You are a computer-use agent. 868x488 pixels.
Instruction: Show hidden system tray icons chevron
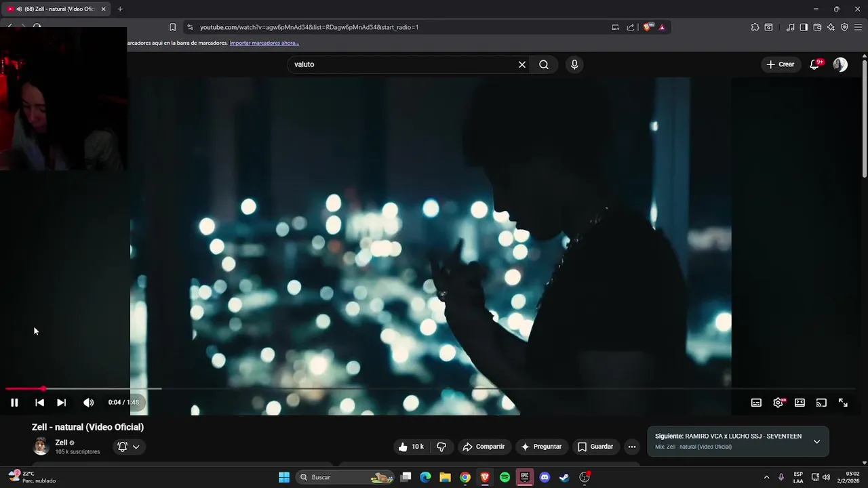coord(766,477)
